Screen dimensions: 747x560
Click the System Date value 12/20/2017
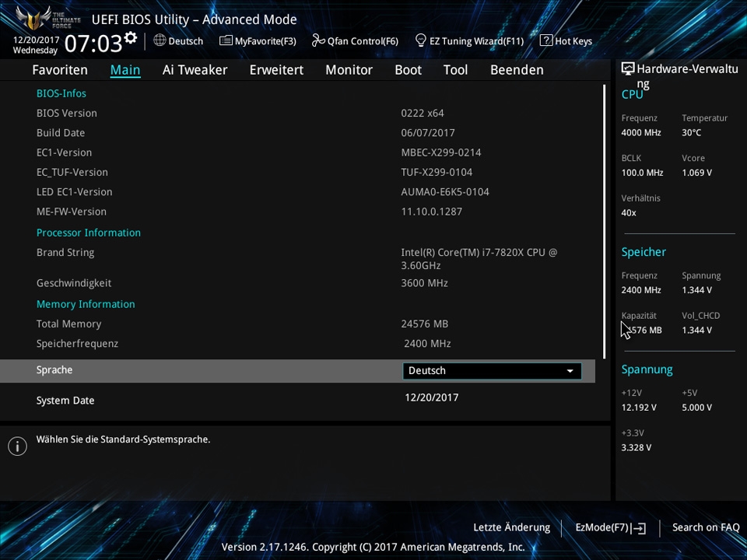pos(432,397)
